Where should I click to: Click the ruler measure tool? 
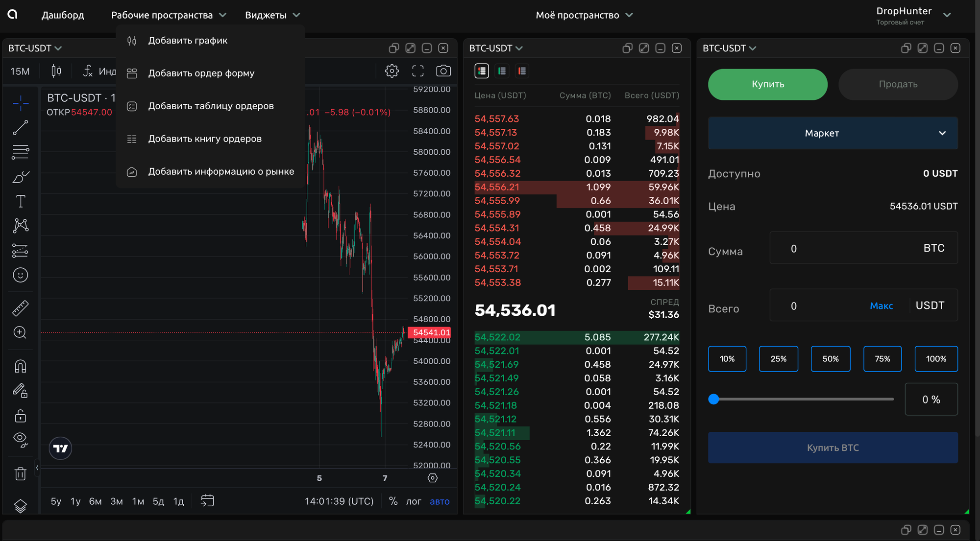[20, 308]
